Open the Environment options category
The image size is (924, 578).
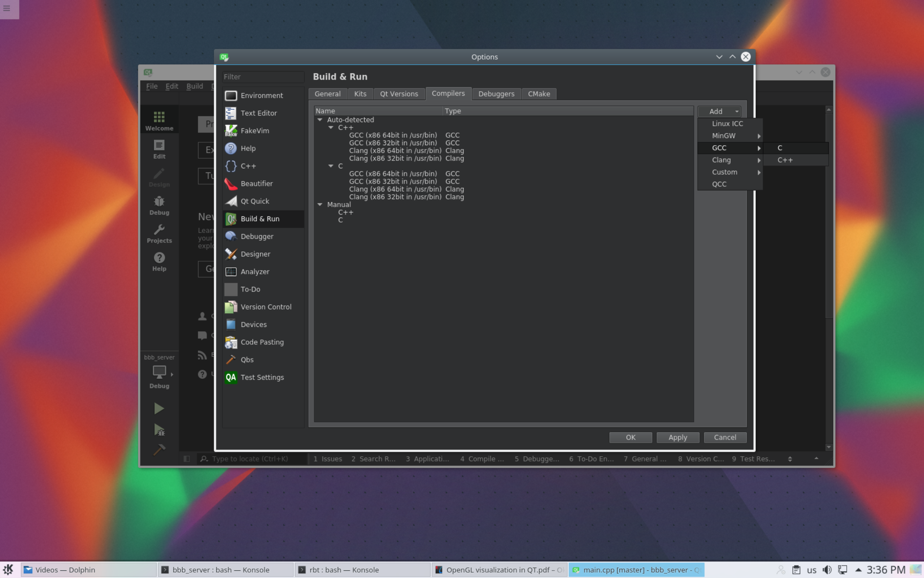click(x=263, y=96)
